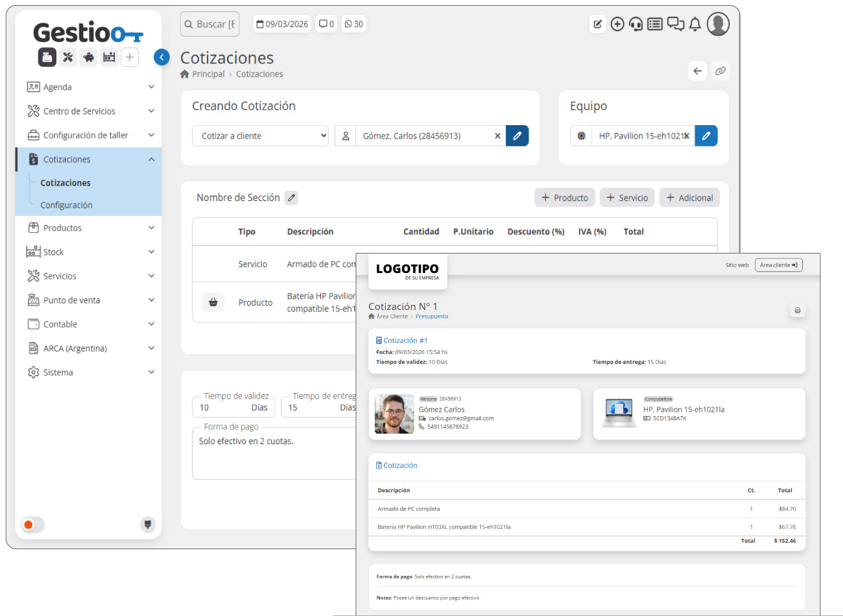Click the shopping basket icon on Producto row
Viewport: 843px width, 616px height.
tap(213, 302)
